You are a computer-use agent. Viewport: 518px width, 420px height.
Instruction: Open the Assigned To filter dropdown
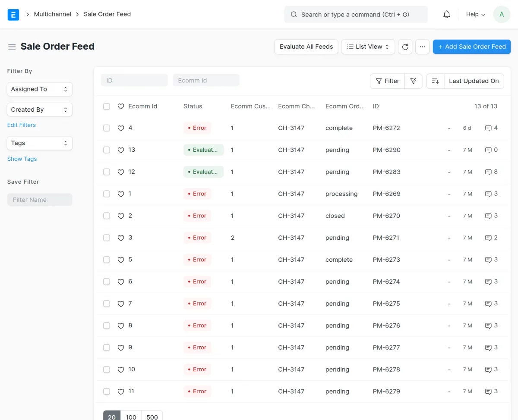click(39, 89)
